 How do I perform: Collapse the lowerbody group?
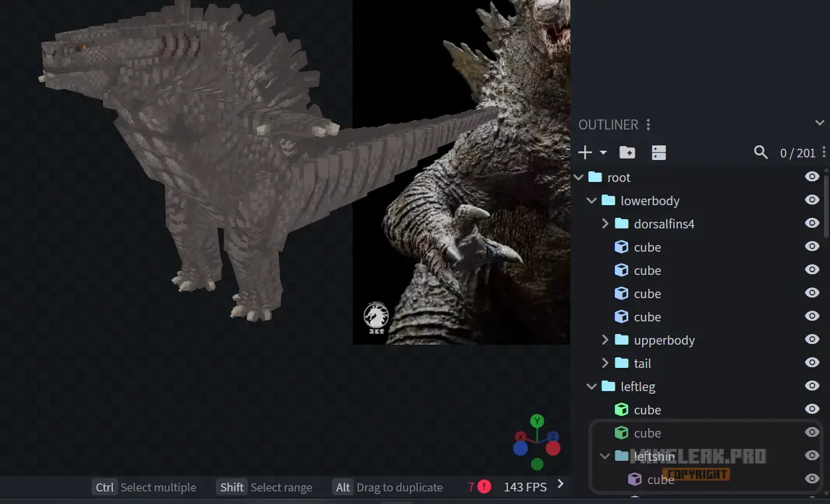[x=592, y=201]
